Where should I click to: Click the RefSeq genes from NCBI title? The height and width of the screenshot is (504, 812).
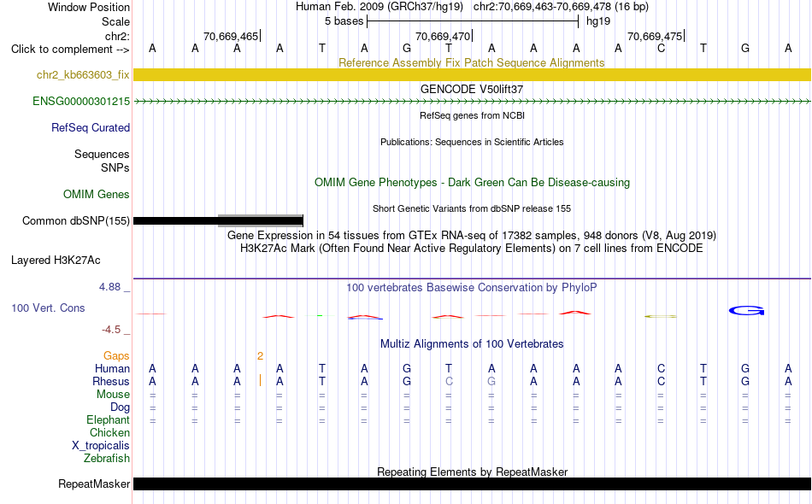472,115
